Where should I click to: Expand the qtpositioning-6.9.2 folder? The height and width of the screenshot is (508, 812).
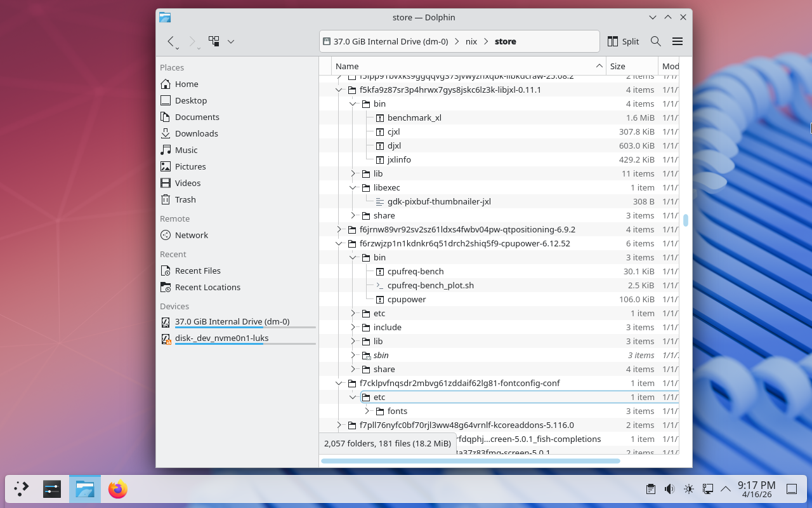pos(339,230)
